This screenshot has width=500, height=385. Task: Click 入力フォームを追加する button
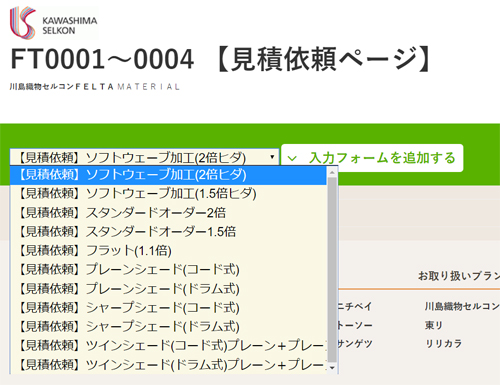tap(372, 158)
